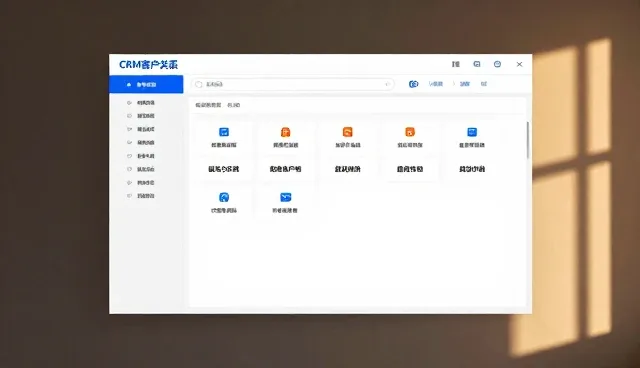Screen dimensions: 640x368
Task: Select the last bold label in the second row
Action: (472, 169)
